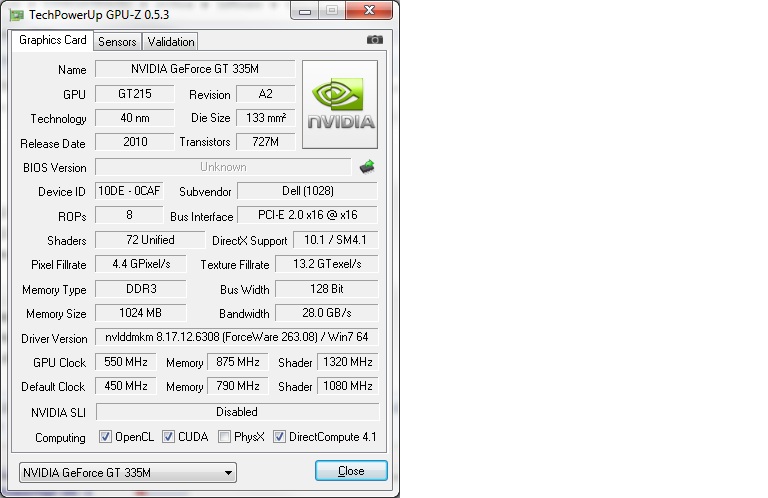Click the Die Size value 133 mm²

tap(265, 118)
